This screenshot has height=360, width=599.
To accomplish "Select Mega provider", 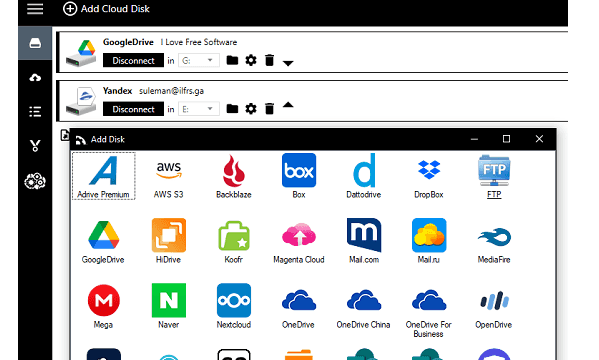I will [x=103, y=306].
